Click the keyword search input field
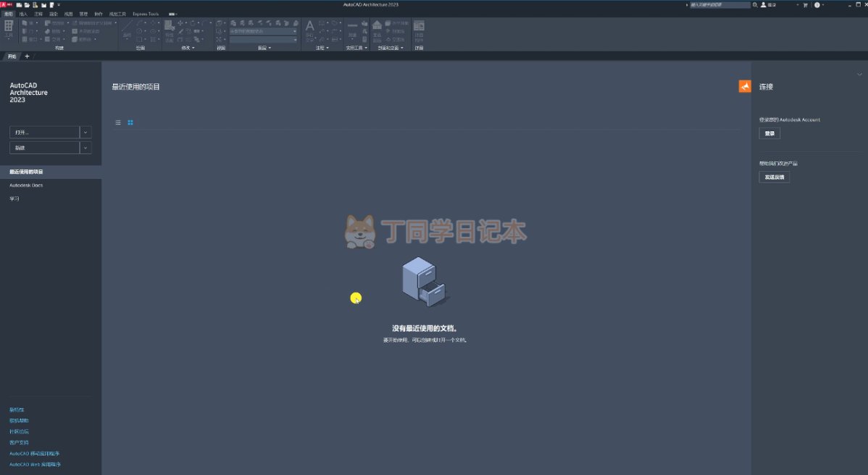This screenshot has width=868, height=475. 720,4
